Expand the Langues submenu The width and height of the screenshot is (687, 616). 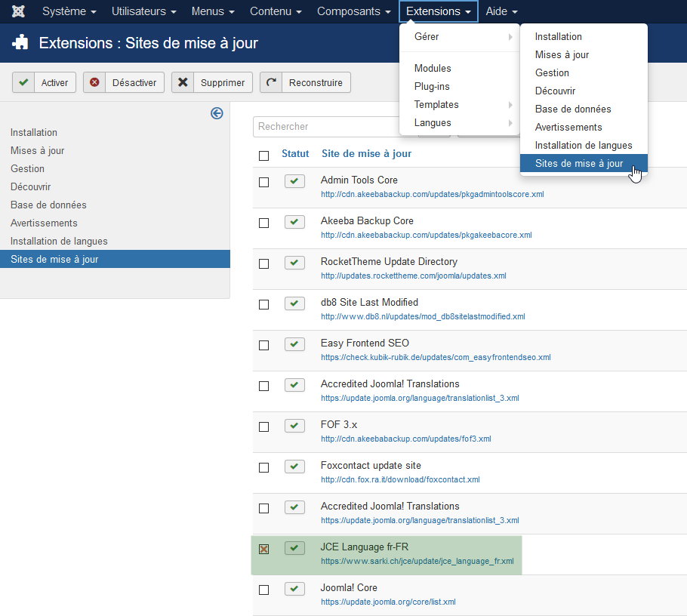(x=459, y=123)
